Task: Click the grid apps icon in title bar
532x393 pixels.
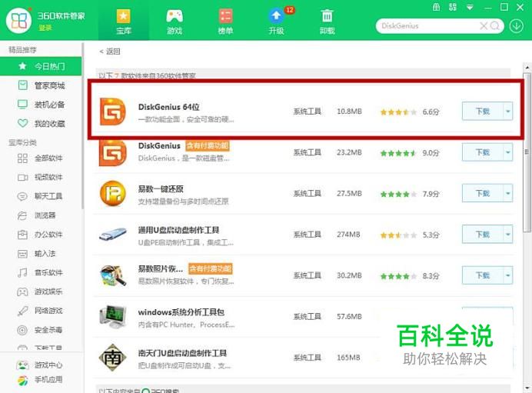Action: pyautogui.click(x=453, y=7)
